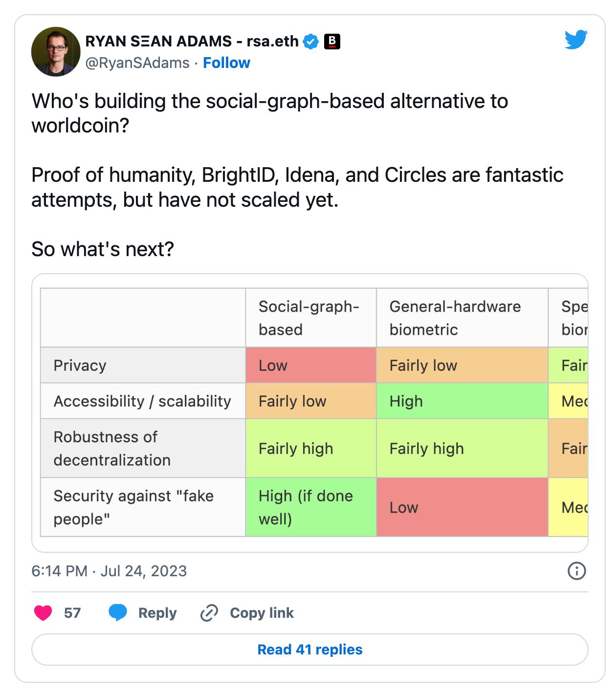The height and width of the screenshot is (695, 616).
Task: Open the tweet info circle icon
Action: coord(576,570)
